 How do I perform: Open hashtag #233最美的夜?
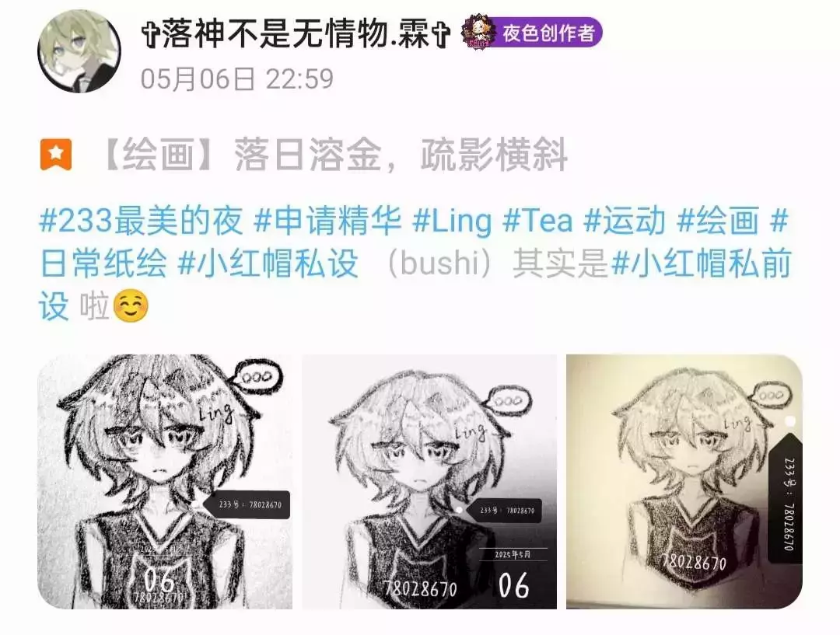click(x=142, y=221)
